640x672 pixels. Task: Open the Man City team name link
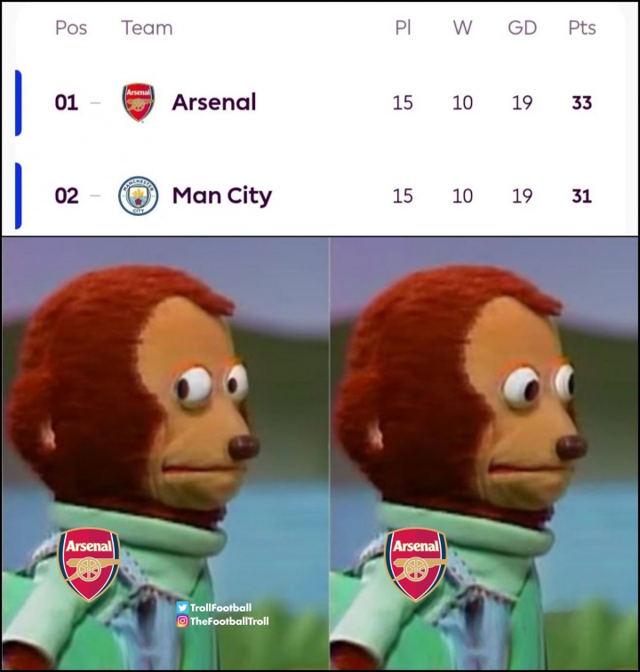tap(222, 196)
